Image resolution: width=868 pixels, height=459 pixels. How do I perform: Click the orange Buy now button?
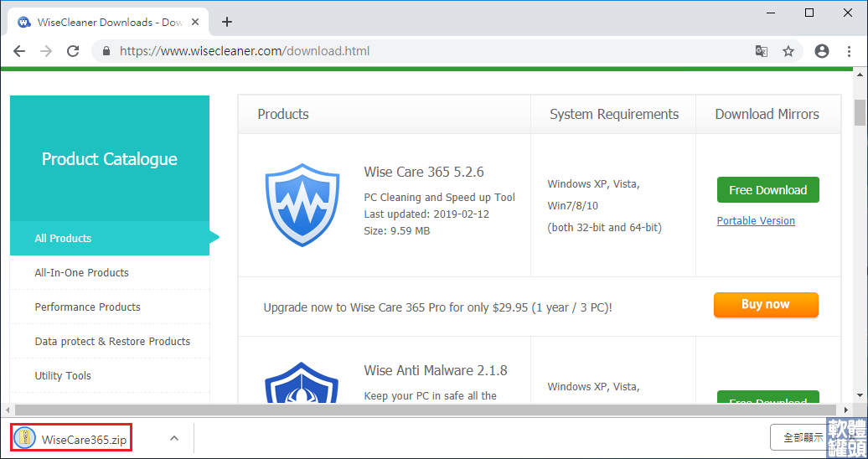point(766,305)
